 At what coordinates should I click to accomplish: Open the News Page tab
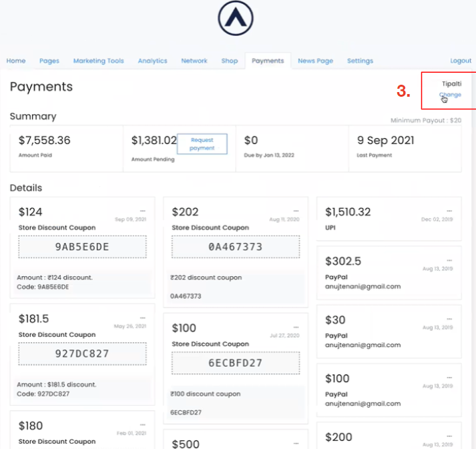[x=315, y=61]
